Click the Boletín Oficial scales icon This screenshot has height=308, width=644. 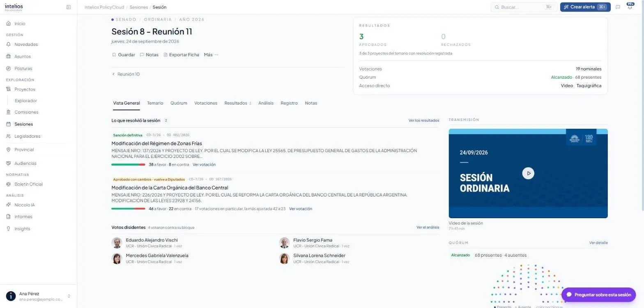pos(9,184)
